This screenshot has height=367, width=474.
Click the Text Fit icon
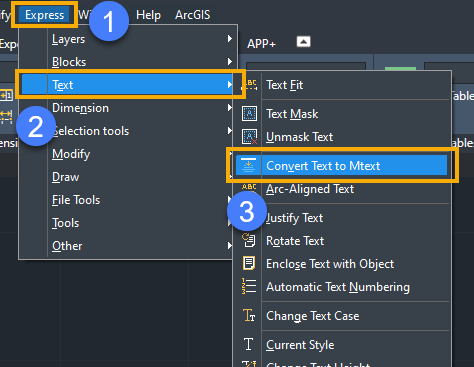pos(251,85)
